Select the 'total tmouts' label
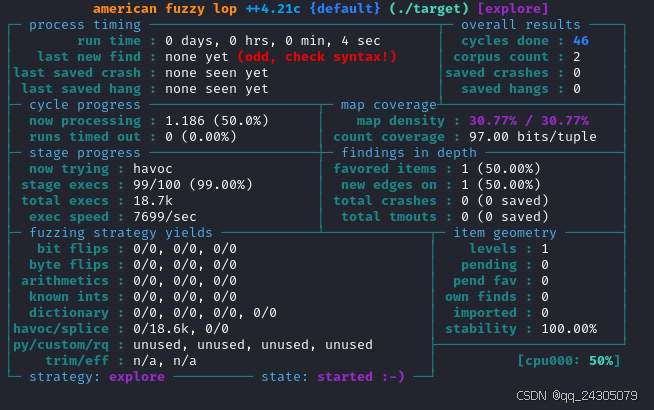This screenshot has width=654, height=410. [389, 217]
